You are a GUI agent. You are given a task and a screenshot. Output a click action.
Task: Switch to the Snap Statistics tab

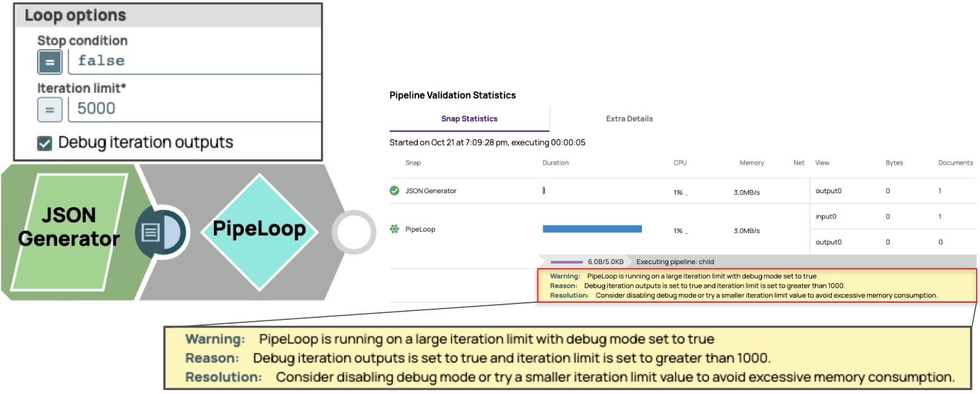(x=469, y=118)
